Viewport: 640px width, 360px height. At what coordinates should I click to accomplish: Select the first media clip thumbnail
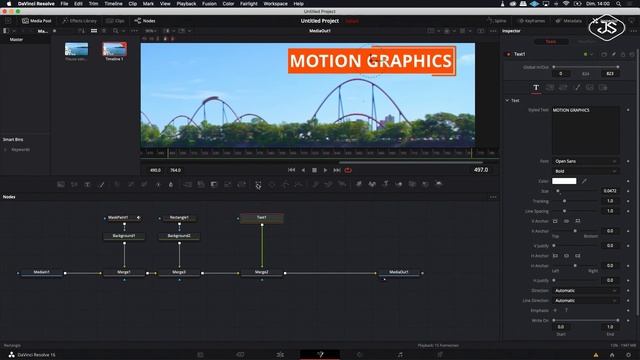[x=76, y=49]
